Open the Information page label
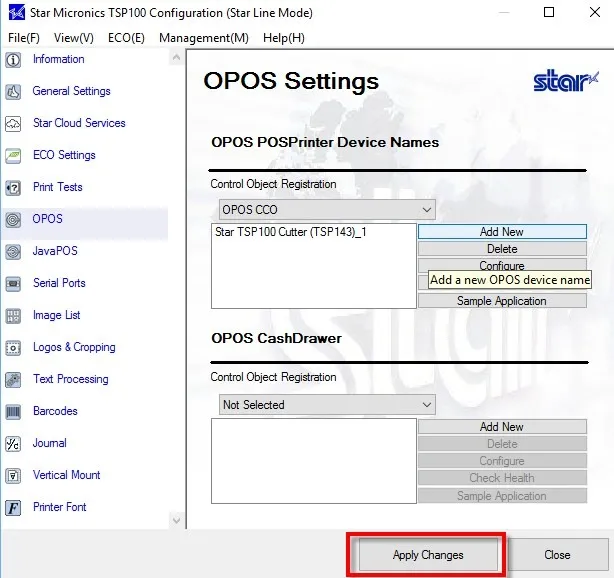Screen dimensions: 614x578 (58, 59)
